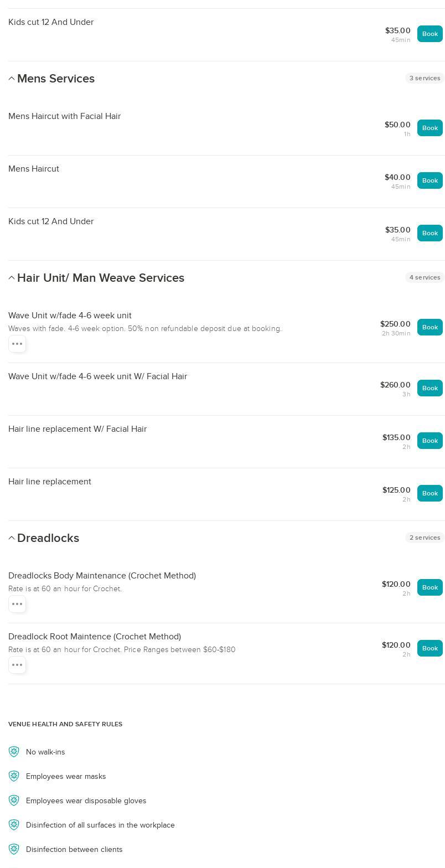
Task: Click the Disinfection between clients shield icon
Action: click(14, 849)
